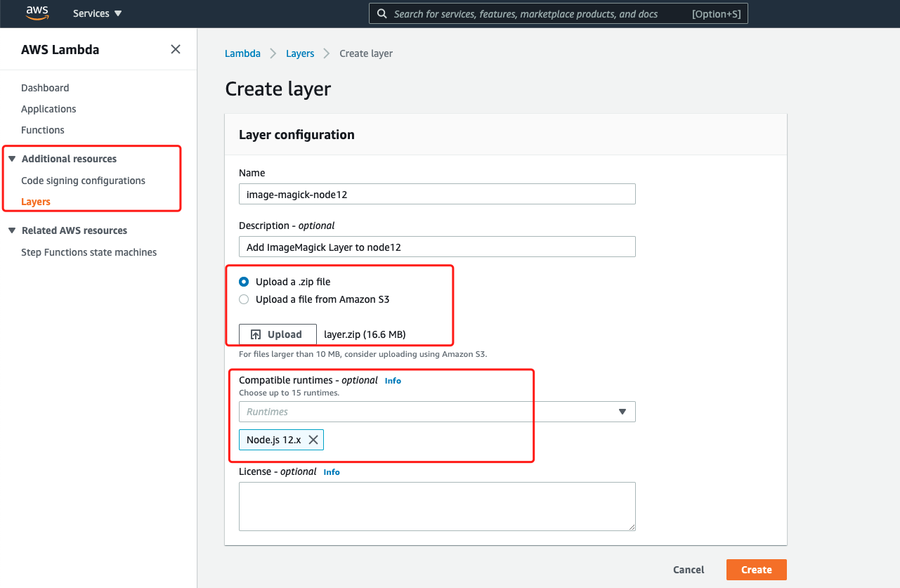Remove the Node.js 12.x runtime tag

pyautogui.click(x=313, y=440)
